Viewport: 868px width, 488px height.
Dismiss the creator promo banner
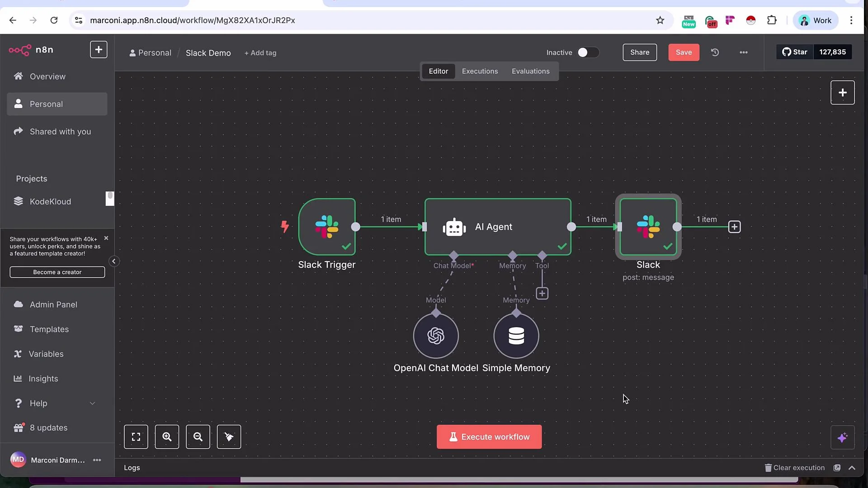click(x=106, y=238)
